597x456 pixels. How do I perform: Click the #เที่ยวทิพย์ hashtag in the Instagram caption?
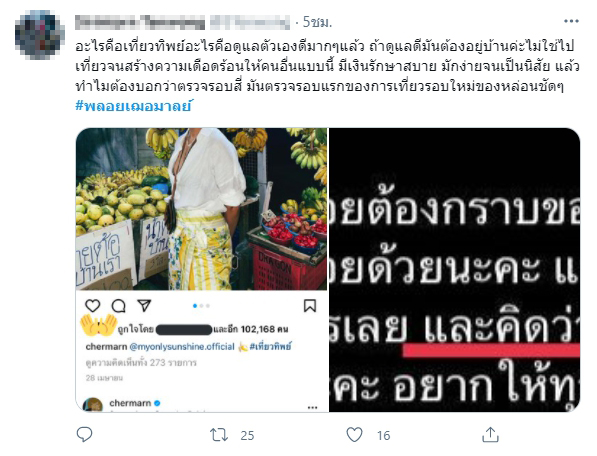(271, 346)
